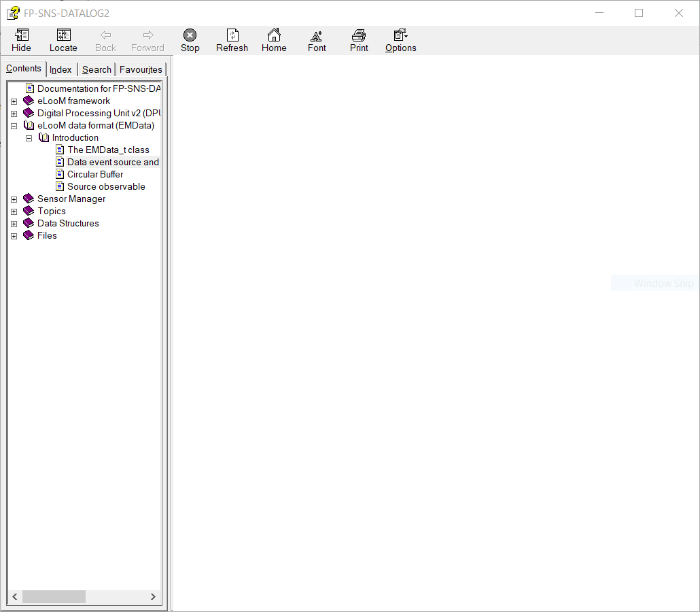Image resolution: width=700 pixels, height=612 pixels.
Task: Open the Circular Buffer topic
Action: click(x=94, y=174)
